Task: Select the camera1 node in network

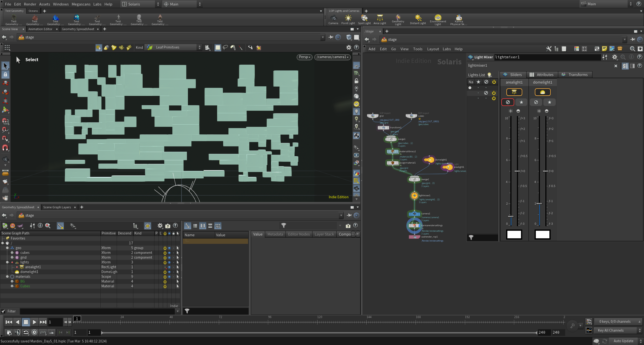Action: (414, 214)
